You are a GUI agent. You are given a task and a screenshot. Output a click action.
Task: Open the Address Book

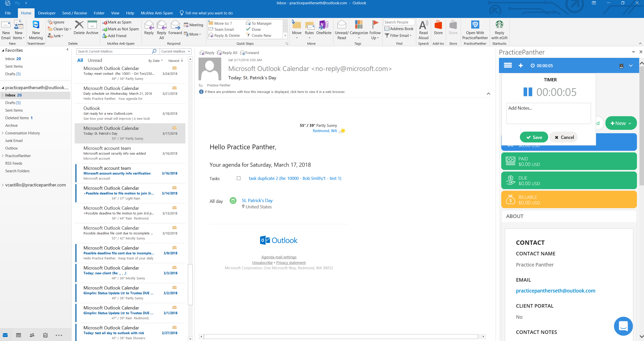(x=399, y=29)
